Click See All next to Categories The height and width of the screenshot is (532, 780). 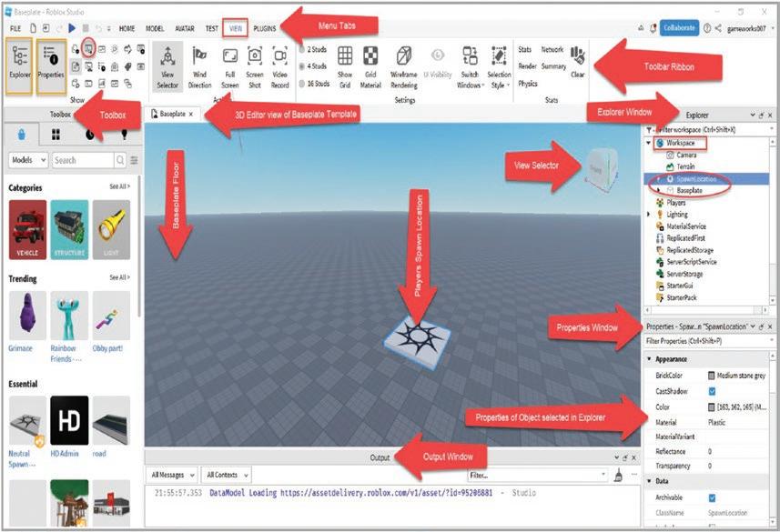pos(119,186)
